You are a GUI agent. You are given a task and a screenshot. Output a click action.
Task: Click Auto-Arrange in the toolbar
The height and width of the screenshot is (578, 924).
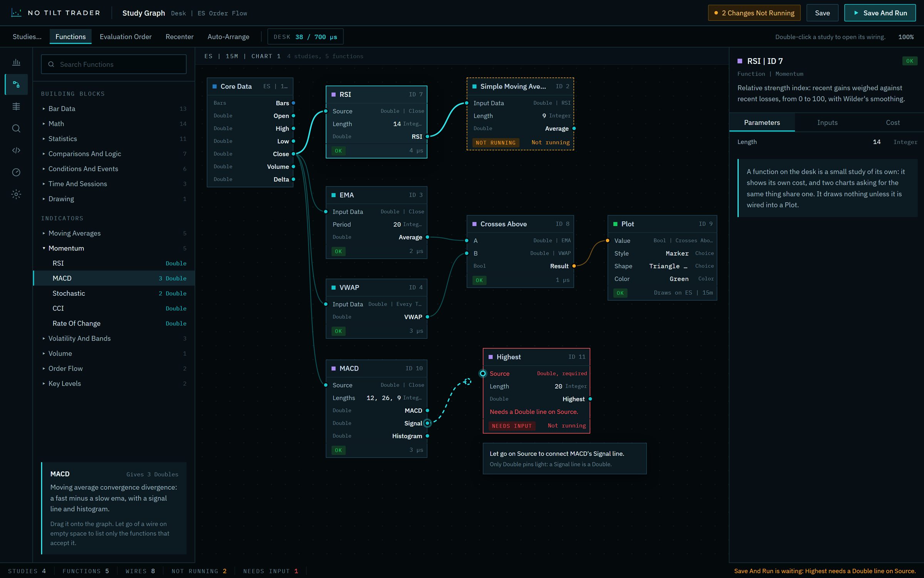228,37
